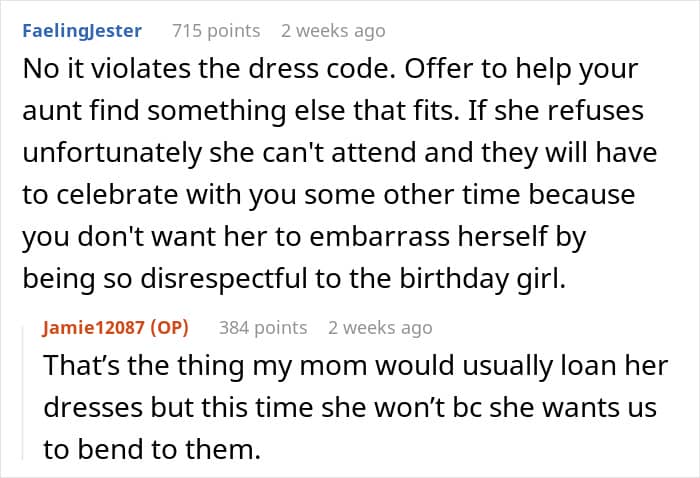
Task: Click the reply's last line 'to bend to them.'
Action: pyautogui.click(x=152, y=449)
